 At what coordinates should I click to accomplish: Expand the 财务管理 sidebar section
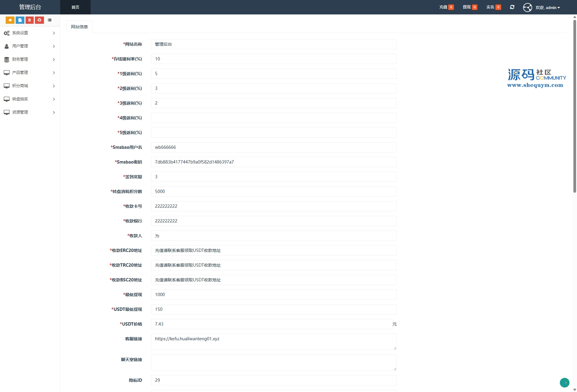click(29, 60)
